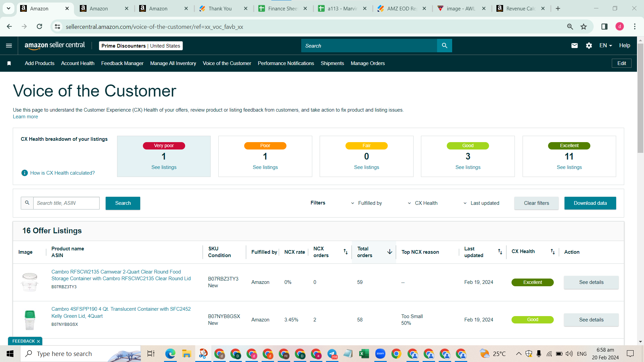This screenshot has width=644, height=362.
Task: Click the top search magnifier button
Action: click(x=444, y=46)
